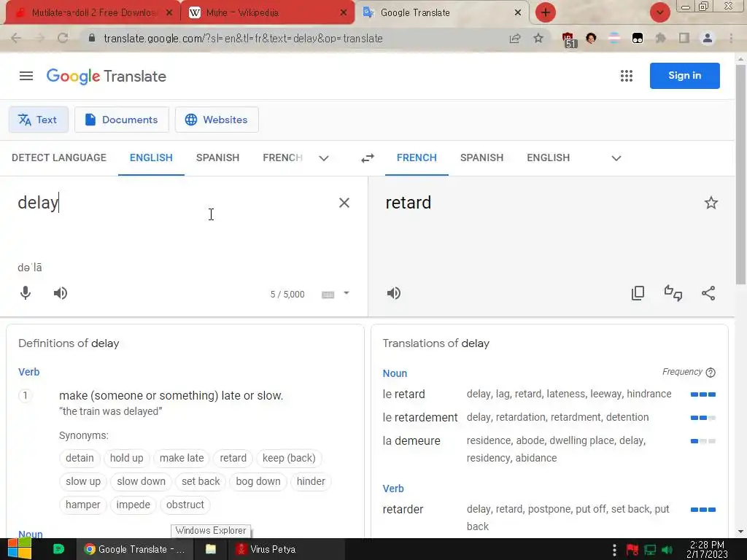
Task: Select synonym chip detain
Action: [x=80, y=458]
